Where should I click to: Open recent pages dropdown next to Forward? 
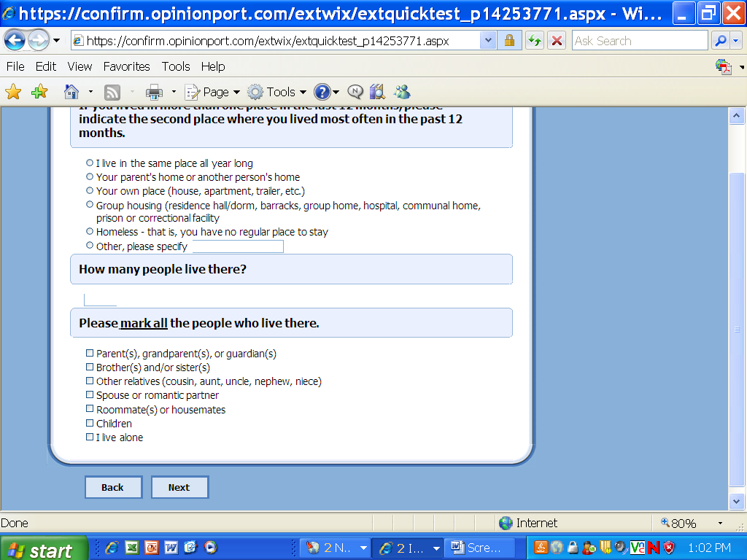click(56, 41)
